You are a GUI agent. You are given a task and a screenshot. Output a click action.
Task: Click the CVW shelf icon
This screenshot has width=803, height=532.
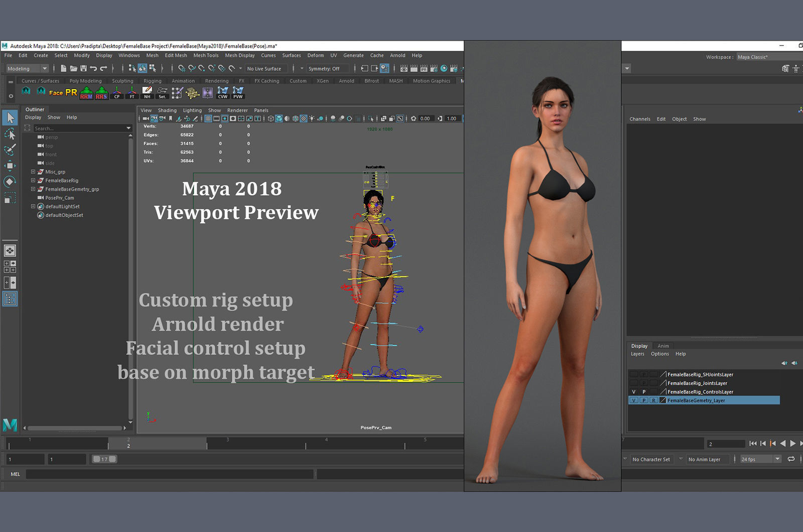tap(223, 93)
